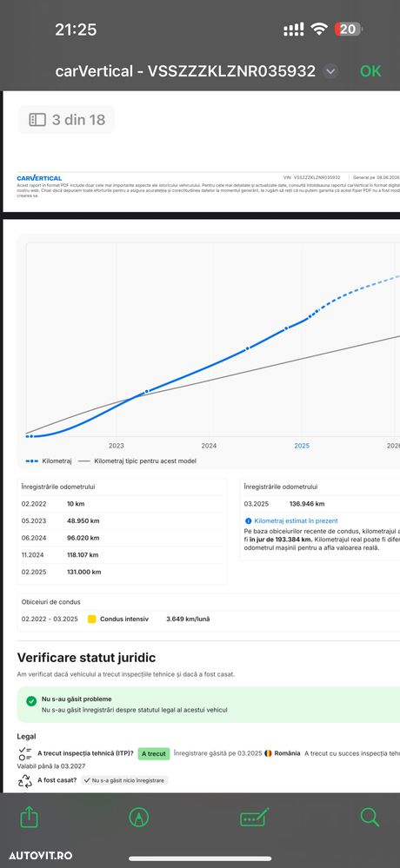Open the carVertical logo link

(39, 178)
